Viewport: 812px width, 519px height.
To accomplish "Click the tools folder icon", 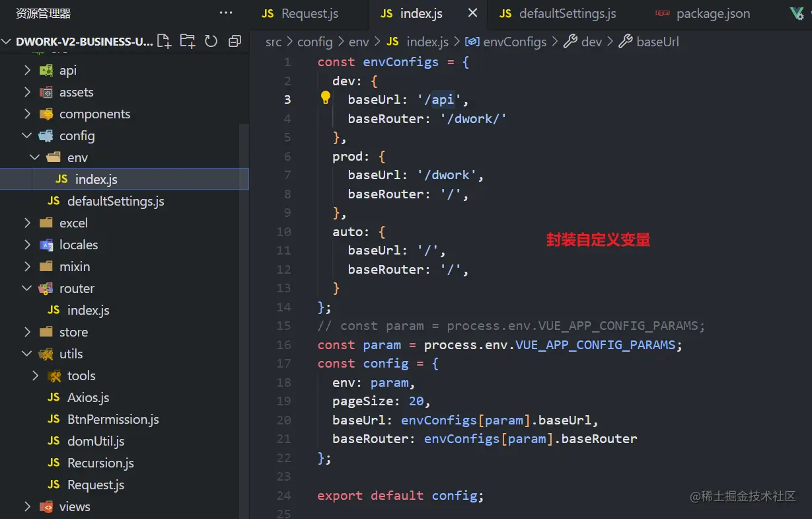I will [54, 376].
